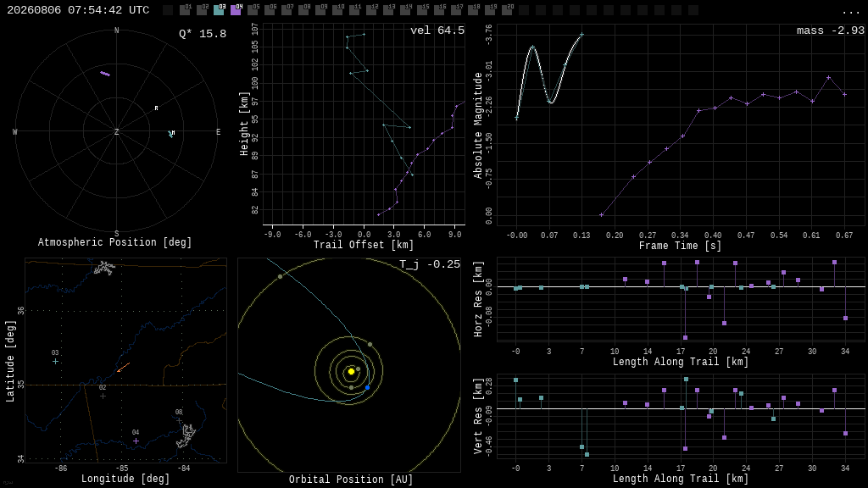Click blue Earth dot in orbital plot
868x488 pixels.
pyautogui.click(x=367, y=388)
